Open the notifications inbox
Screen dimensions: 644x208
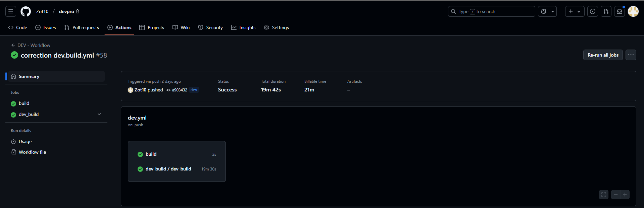pyautogui.click(x=620, y=11)
